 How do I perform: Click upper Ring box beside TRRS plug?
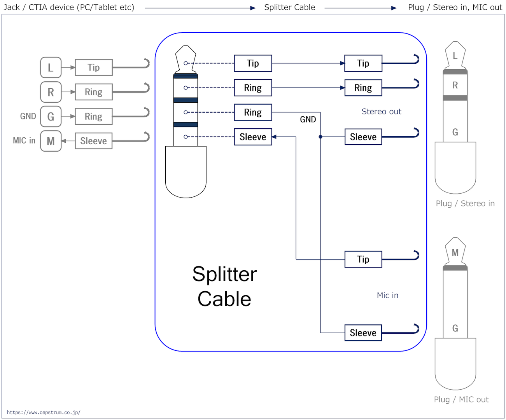pyautogui.click(x=253, y=88)
